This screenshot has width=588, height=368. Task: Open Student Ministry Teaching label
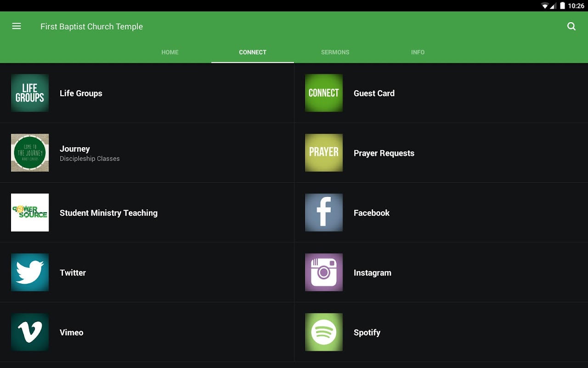pyautogui.click(x=108, y=213)
